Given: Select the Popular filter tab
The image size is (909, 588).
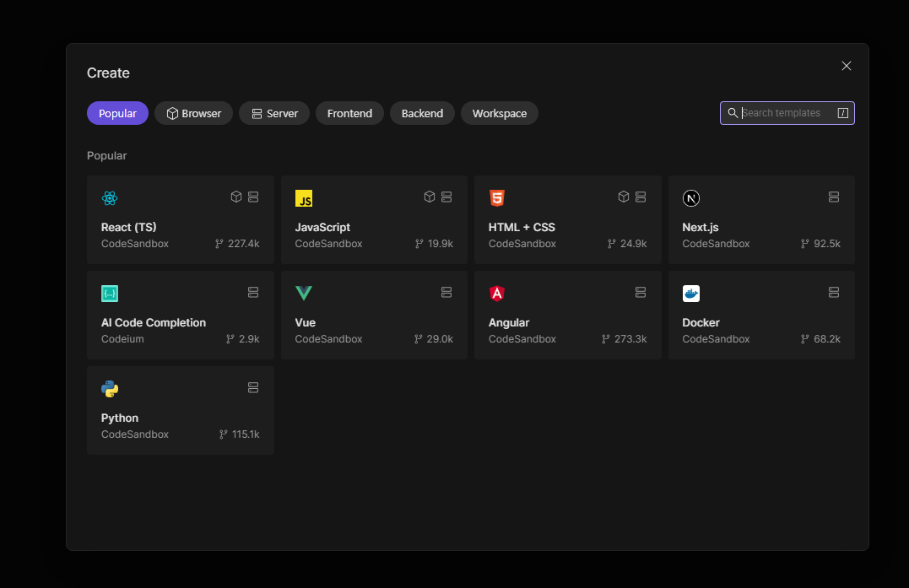Looking at the screenshot, I should (117, 114).
